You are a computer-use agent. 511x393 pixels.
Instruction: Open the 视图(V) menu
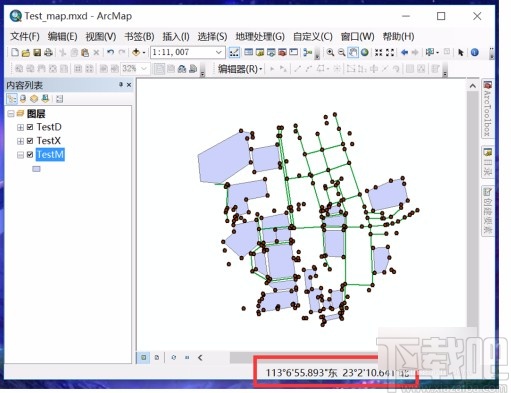pyautogui.click(x=101, y=36)
